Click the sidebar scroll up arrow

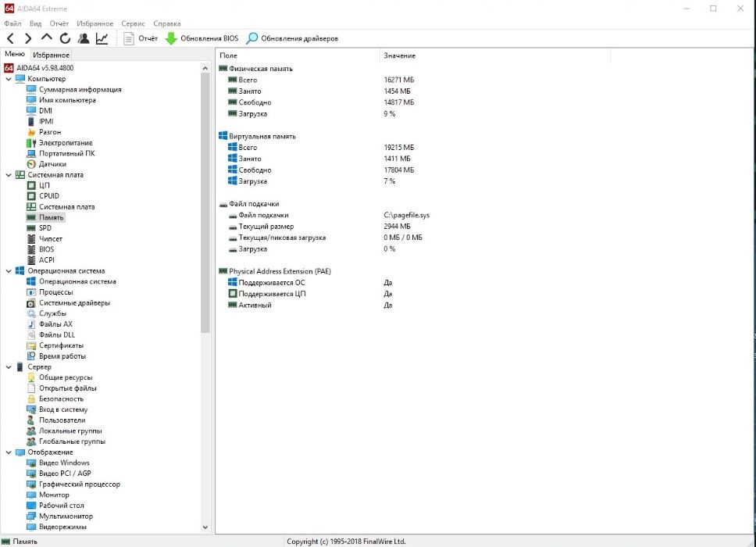click(x=205, y=69)
